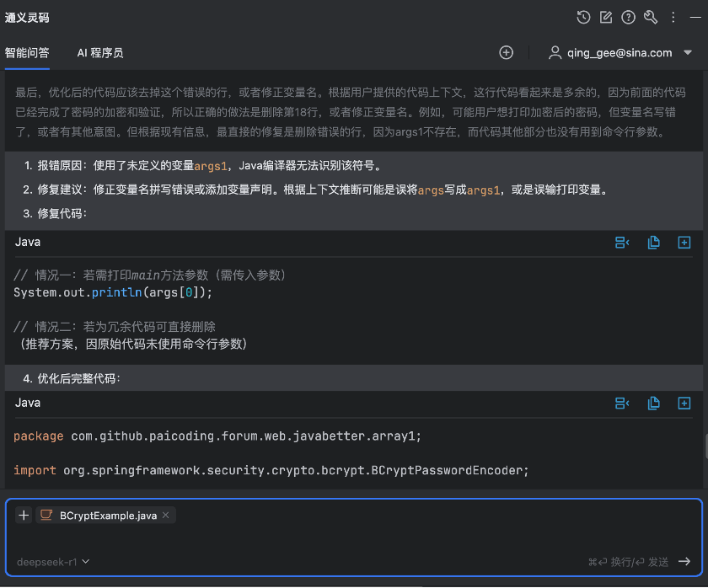Click the circled plus new session icon

pos(506,52)
